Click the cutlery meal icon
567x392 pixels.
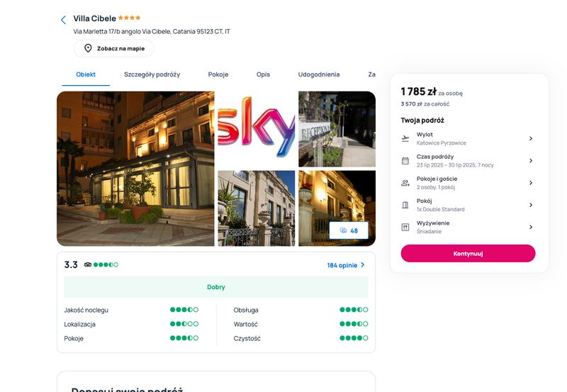(405, 227)
